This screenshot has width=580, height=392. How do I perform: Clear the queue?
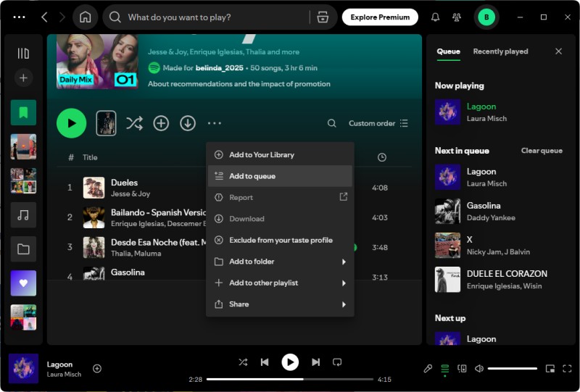point(542,151)
